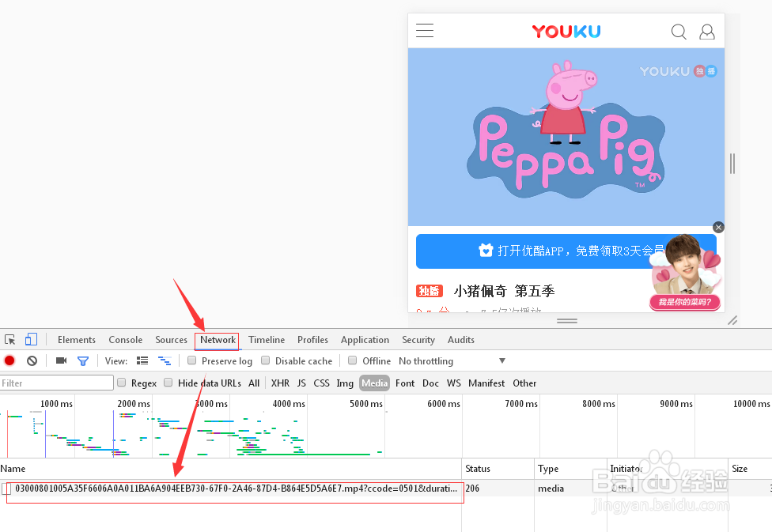Click the 小猪佩奇 第五季 title

[x=504, y=291]
